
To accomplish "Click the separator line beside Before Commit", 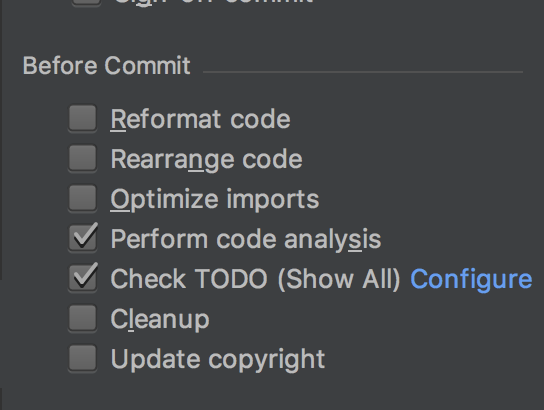I will (363, 72).
